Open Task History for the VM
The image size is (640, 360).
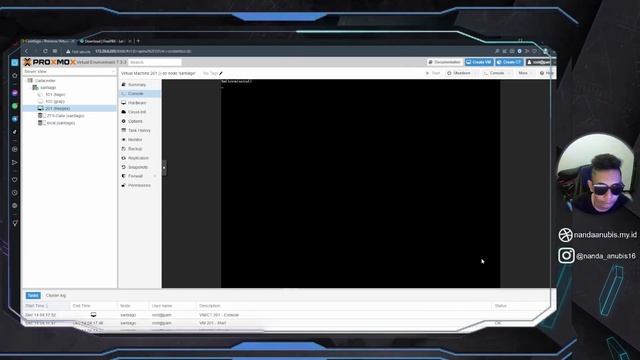click(x=139, y=130)
